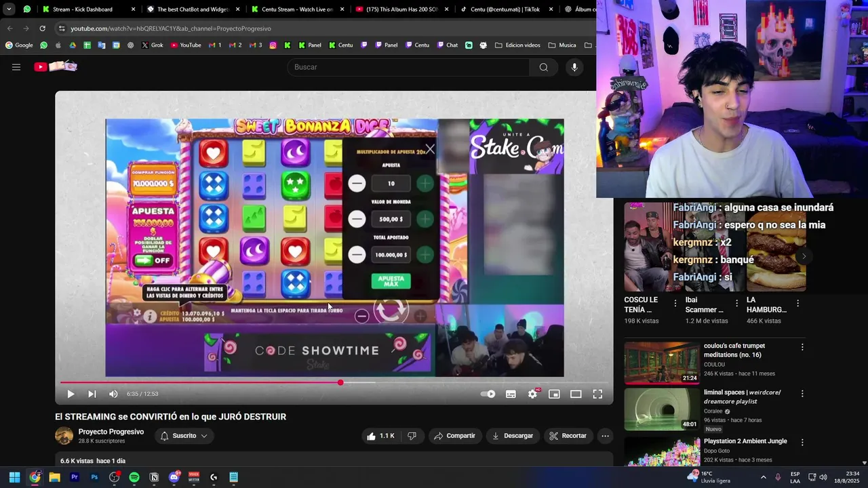
Task: Open Photoshop from taskbar
Action: tap(94, 477)
